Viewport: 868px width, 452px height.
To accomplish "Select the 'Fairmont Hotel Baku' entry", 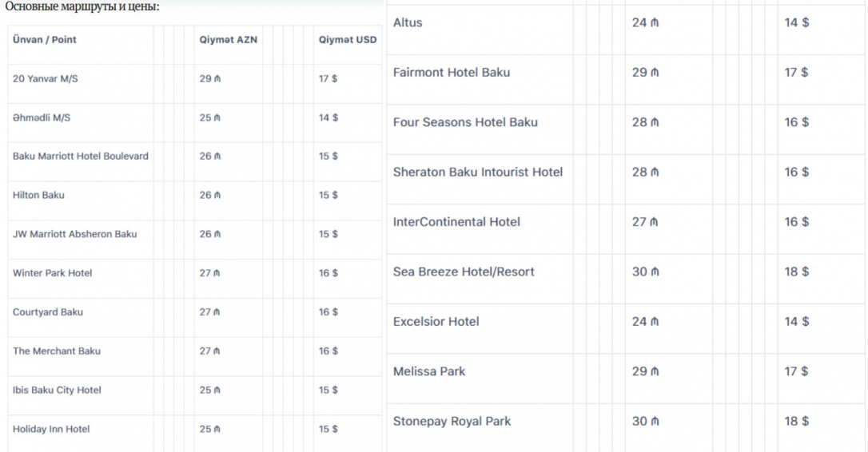I will (x=452, y=73).
